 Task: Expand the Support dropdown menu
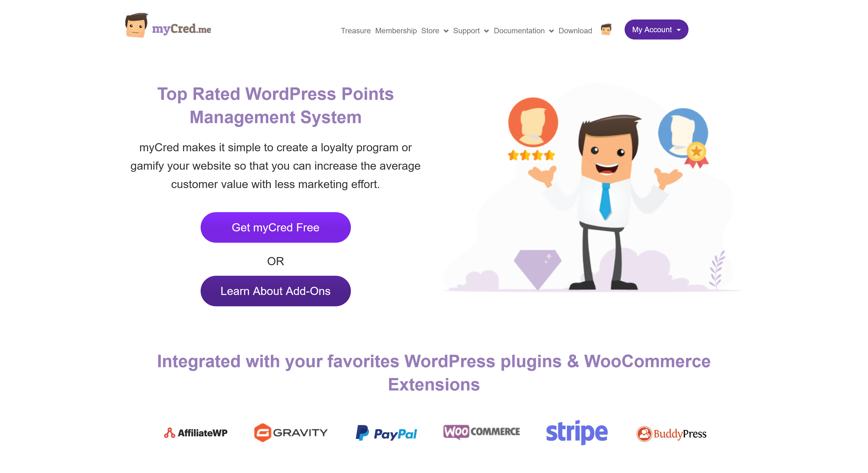[x=471, y=30]
